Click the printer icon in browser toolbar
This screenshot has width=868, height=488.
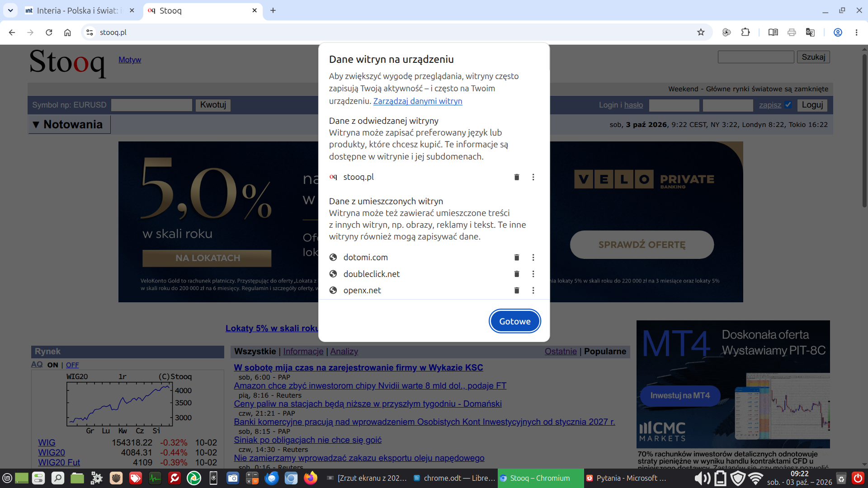point(792,33)
